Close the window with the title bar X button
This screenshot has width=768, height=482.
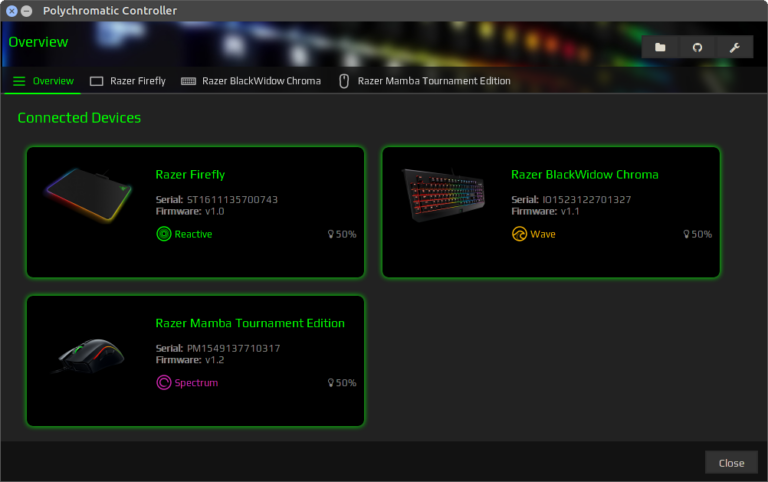pos(12,11)
